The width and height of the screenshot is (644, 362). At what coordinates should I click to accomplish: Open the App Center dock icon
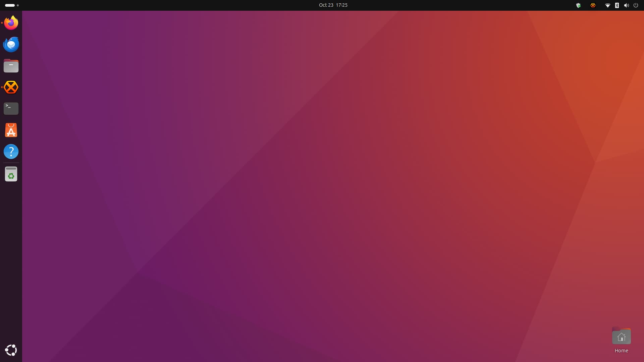pos(11,130)
